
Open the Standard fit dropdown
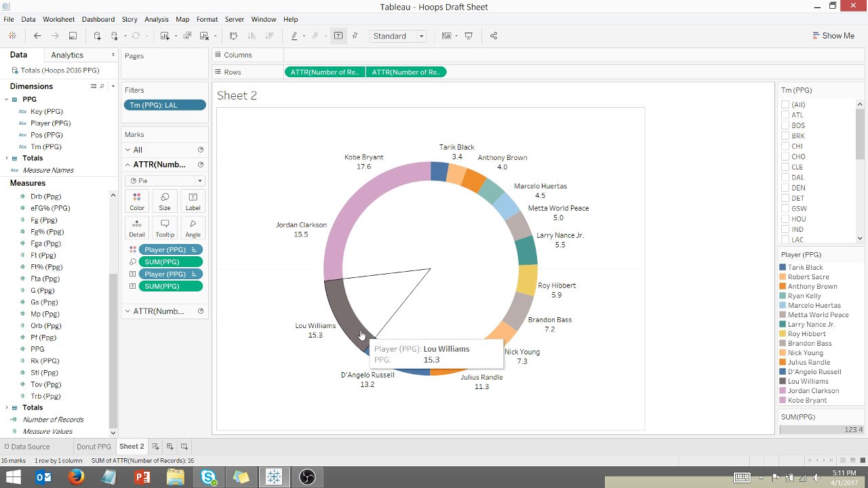point(398,36)
